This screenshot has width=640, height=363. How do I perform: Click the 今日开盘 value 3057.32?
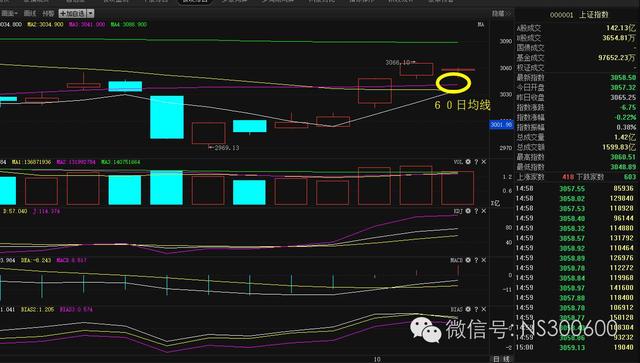623,87
